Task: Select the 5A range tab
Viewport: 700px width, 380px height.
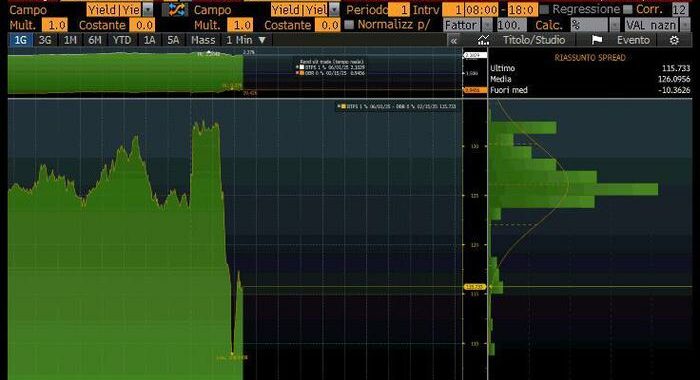Action: [173, 40]
